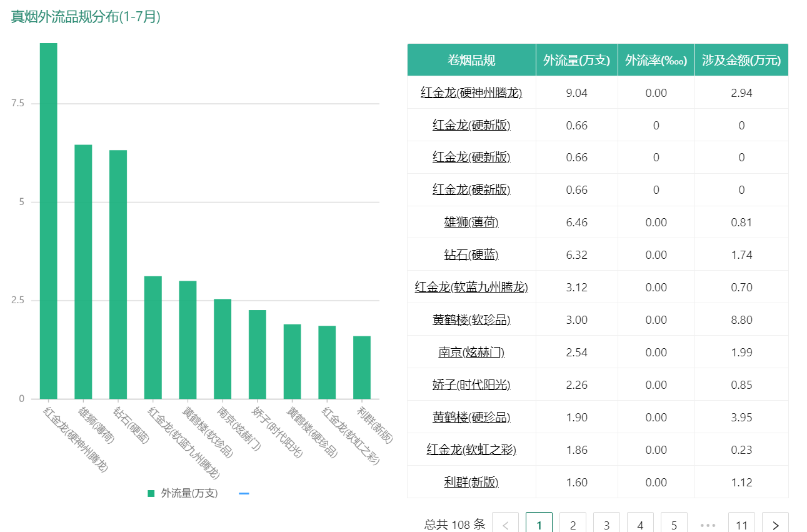Jump to last page 11
This screenshot has height=532, width=807.
pos(741,525)
